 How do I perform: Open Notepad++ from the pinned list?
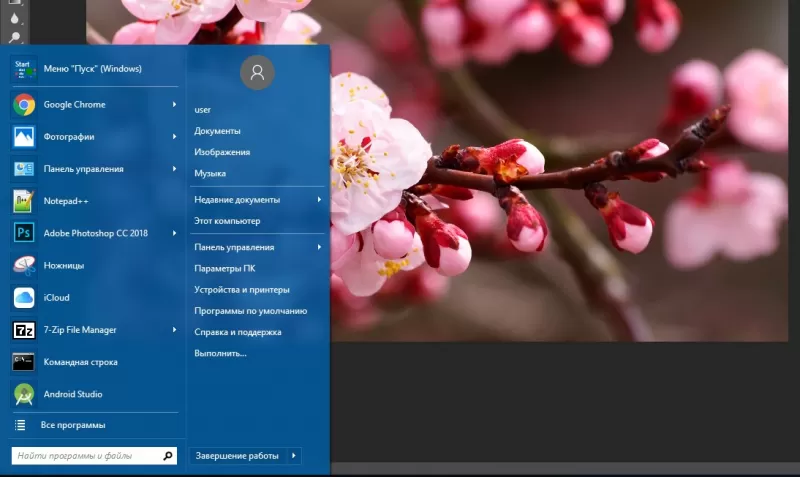pos(24,201)
